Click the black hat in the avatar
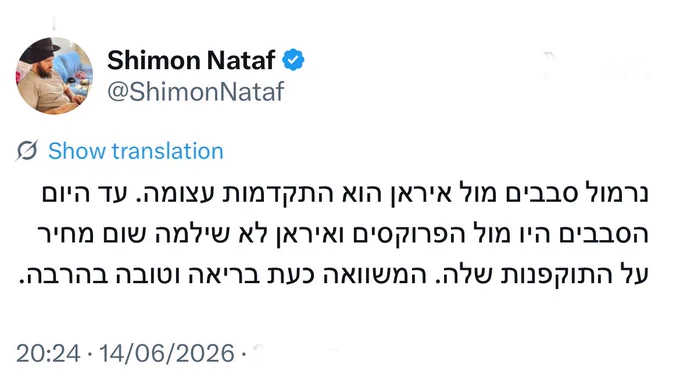 (39, 50)
